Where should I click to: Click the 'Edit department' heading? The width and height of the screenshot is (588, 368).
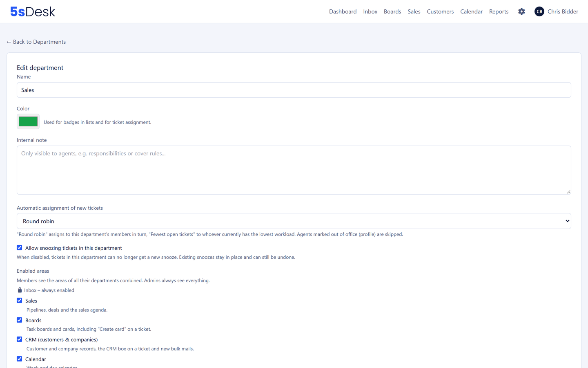point(40,67)
